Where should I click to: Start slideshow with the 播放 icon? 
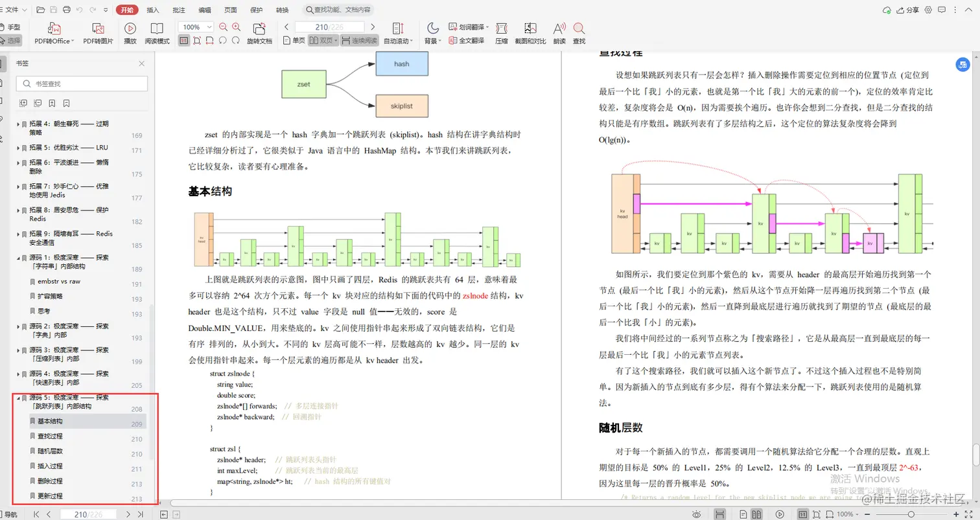tap(130, 28)
